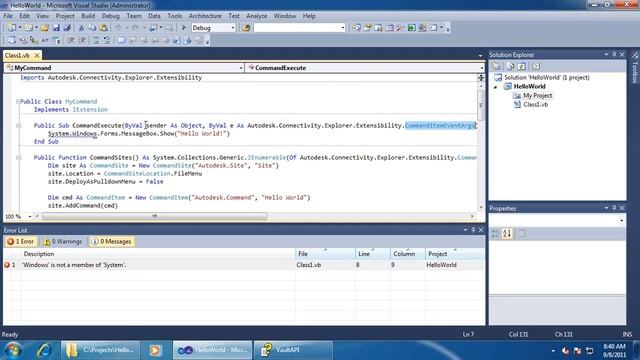
Task: Click the Copy icon in toolbar
Action: tap(93, 28)
